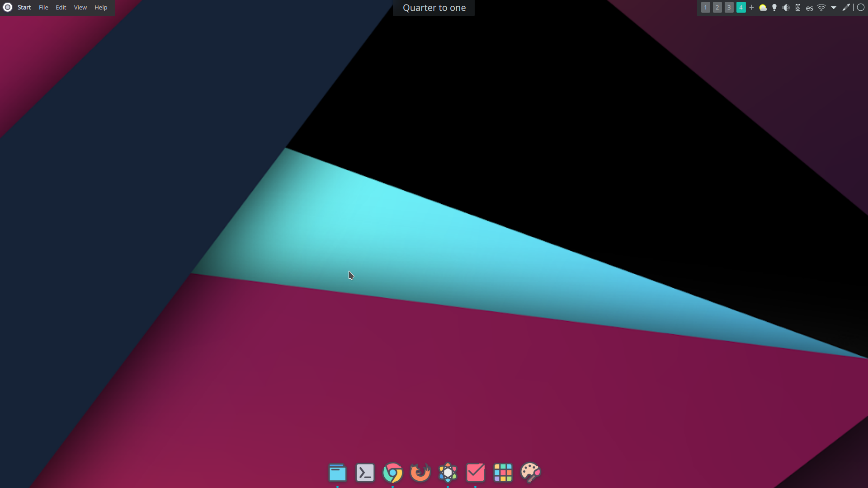Open the weather widget in the tray

coord(763,8)
